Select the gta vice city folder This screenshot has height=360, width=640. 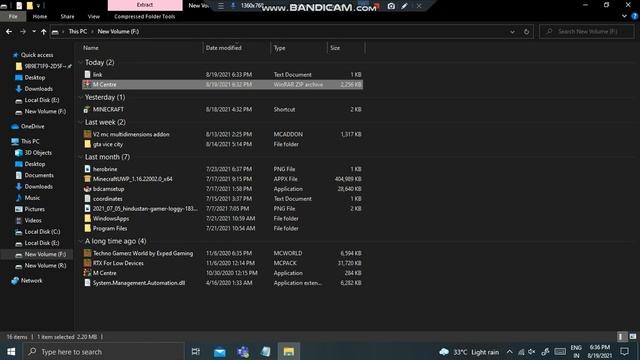(x=222, y=144)
